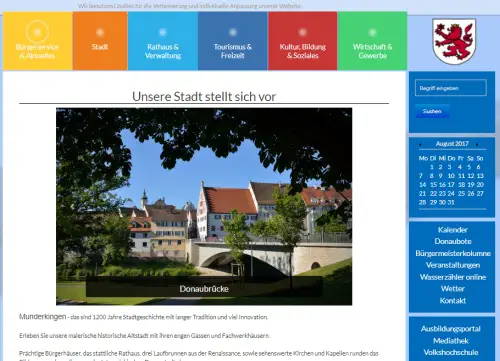Go to previous month in calendar
Screen dimensions: 500x361
tap(420, 144)
